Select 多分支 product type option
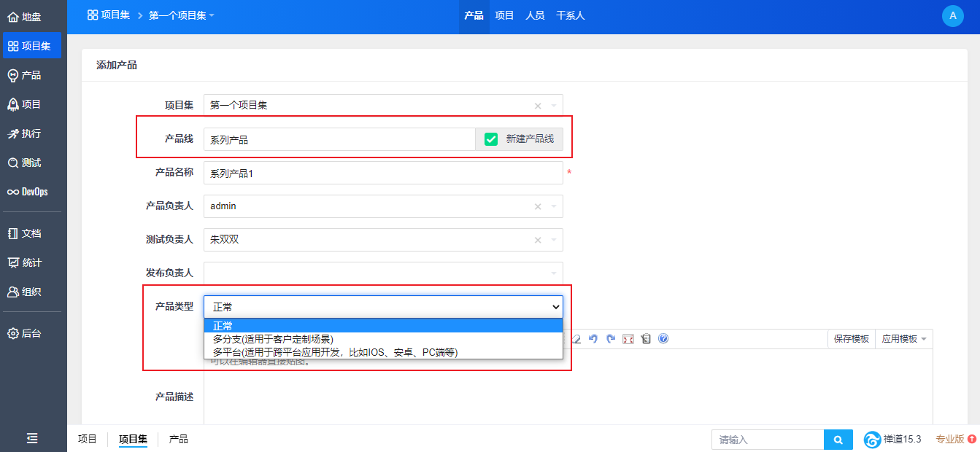980x452 pixels. (x=383, y=338)
